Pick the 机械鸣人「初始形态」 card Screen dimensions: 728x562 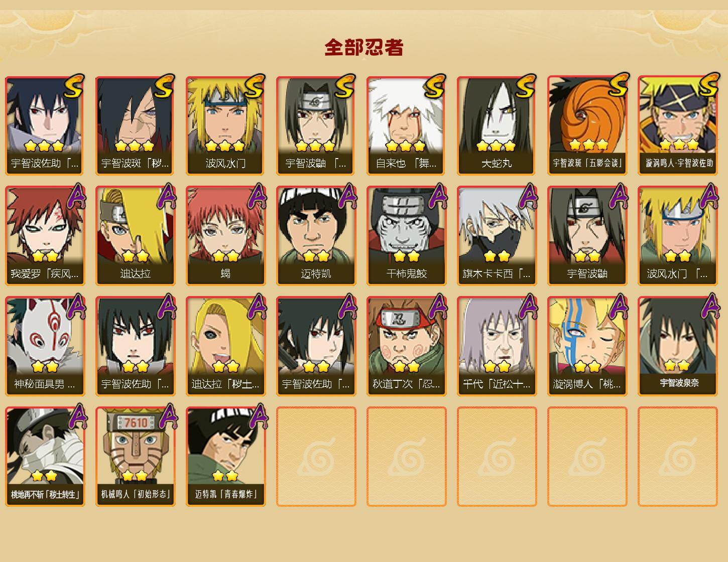[135, 457]
